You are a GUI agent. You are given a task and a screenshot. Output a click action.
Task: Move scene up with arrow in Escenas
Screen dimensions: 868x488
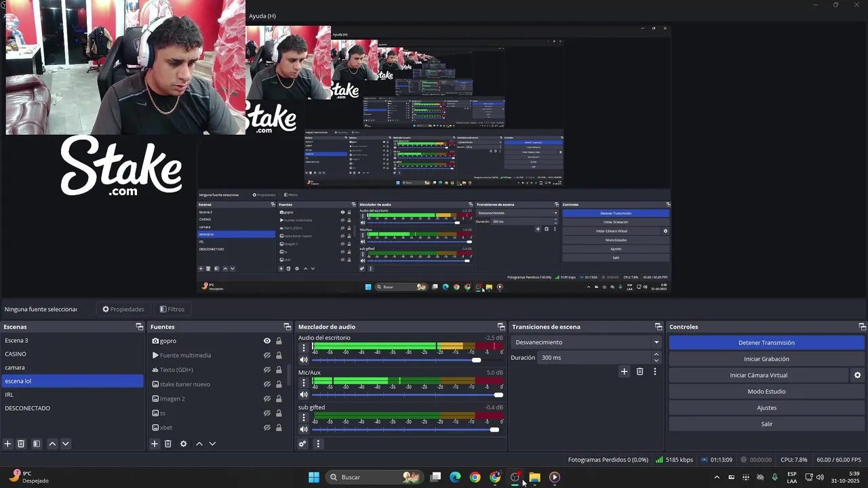[52, 444]
